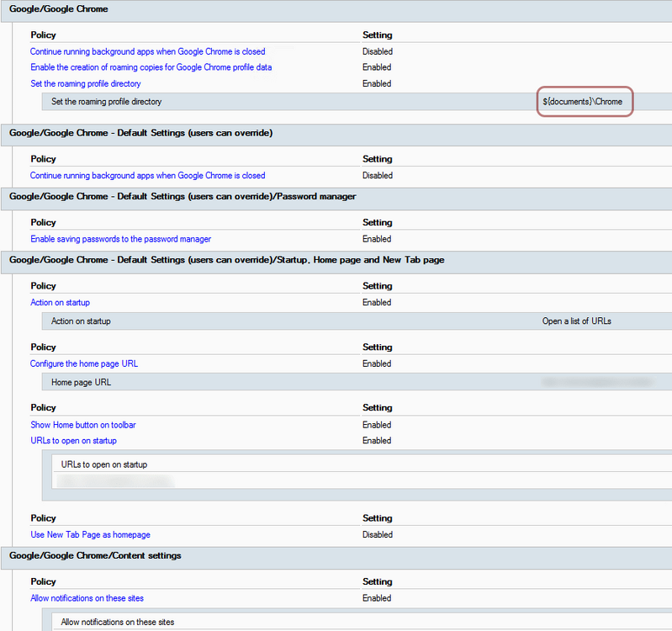The width and height of the screenshot is (672, 631).
Task: Click 'Enabled' beside blue Allow notifications on these sites link
Action: click(x=377, y=598)
